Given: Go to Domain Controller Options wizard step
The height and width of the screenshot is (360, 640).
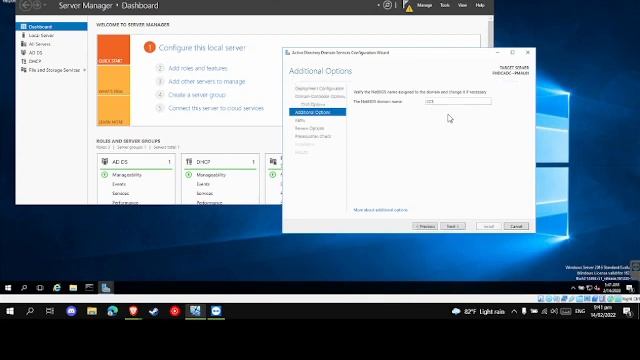Looking at the screenshot, I should (320, 96).
